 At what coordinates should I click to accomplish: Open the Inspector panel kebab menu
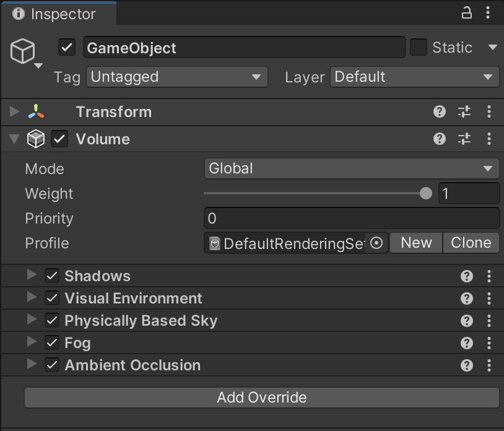pos(489,12)
